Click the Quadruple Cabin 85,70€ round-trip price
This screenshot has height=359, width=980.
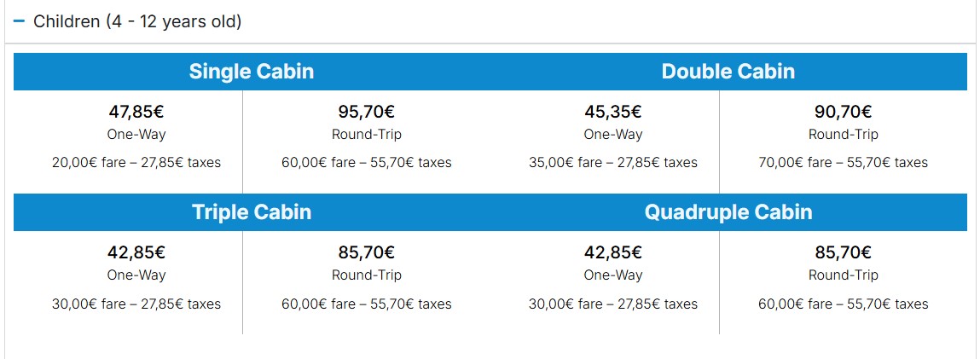(844, 253)
